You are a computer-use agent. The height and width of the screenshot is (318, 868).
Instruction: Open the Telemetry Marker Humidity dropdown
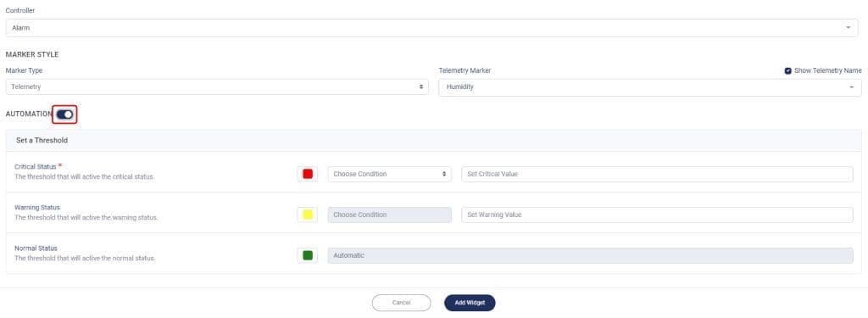(x=650, y=87)
